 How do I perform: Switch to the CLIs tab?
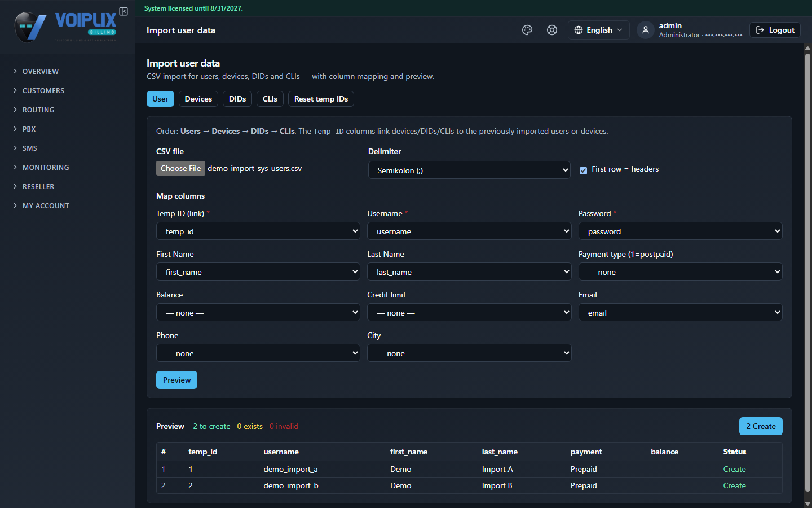tap(270, 99)
